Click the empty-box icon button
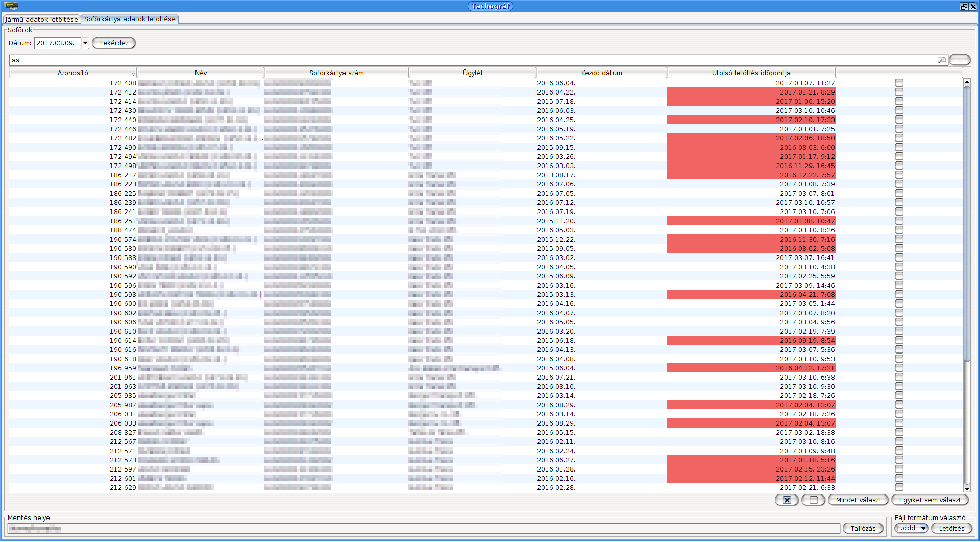This screenshot has width=980, height=542. 813,500
